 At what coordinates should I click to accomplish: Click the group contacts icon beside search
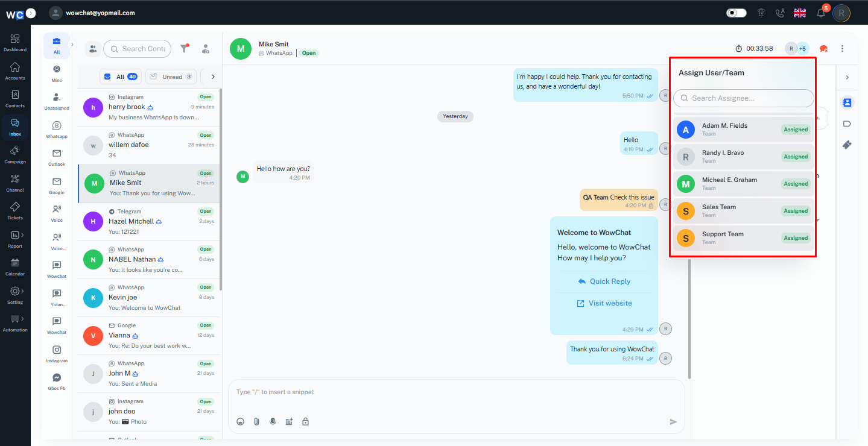pos(93,49)
